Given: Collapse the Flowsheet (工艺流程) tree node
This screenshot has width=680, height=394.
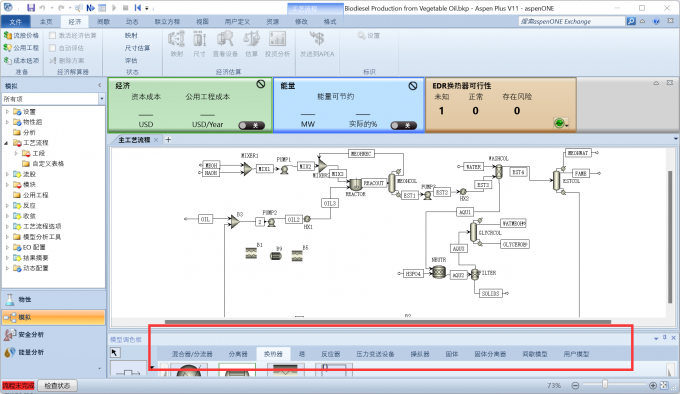Looking at the screenshot, I should pos(7,143).
